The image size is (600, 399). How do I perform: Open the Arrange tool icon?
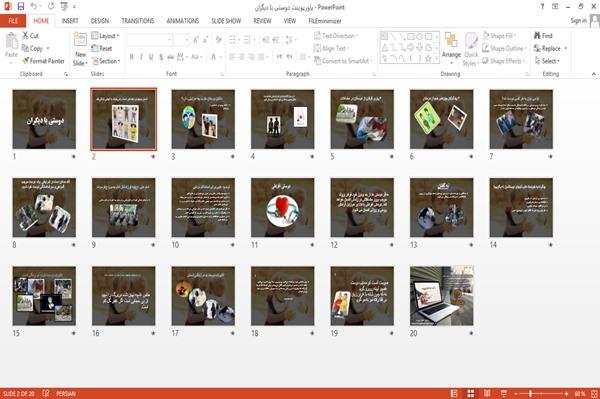click(x=451, y=41)
